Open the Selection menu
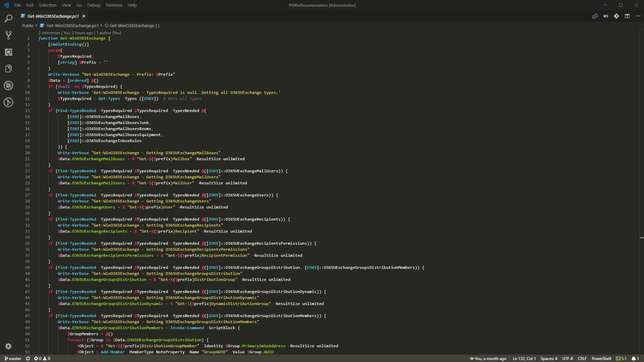Image resolution: width=644 pixels, height=362 pixels. 47,5
